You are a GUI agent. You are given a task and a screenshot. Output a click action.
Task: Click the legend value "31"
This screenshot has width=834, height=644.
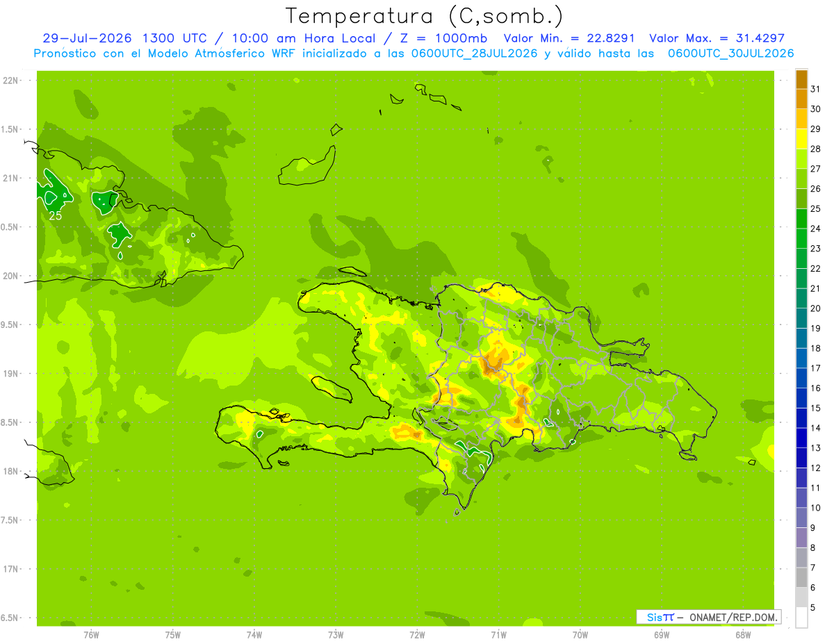click(815, 89)
